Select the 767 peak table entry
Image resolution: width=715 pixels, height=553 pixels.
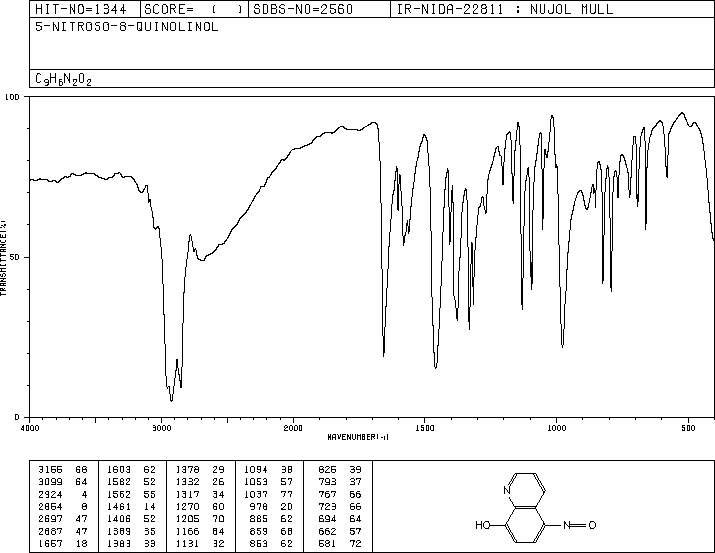(340, 494)
